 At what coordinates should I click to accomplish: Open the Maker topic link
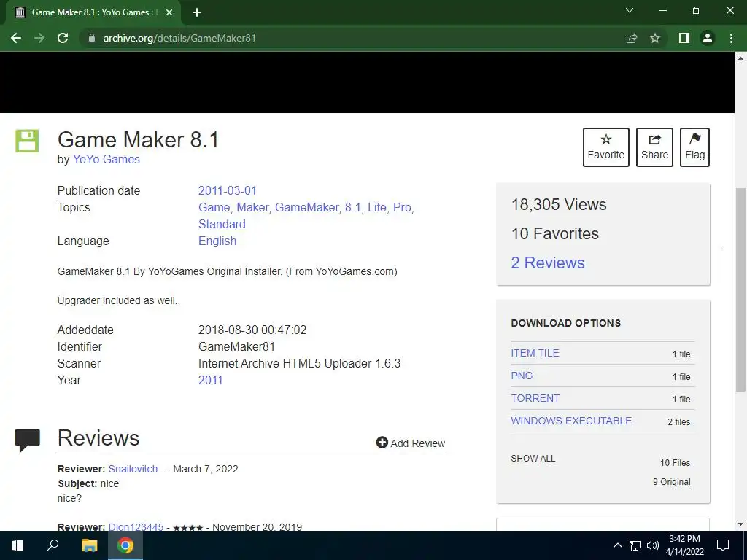[254, 208]
